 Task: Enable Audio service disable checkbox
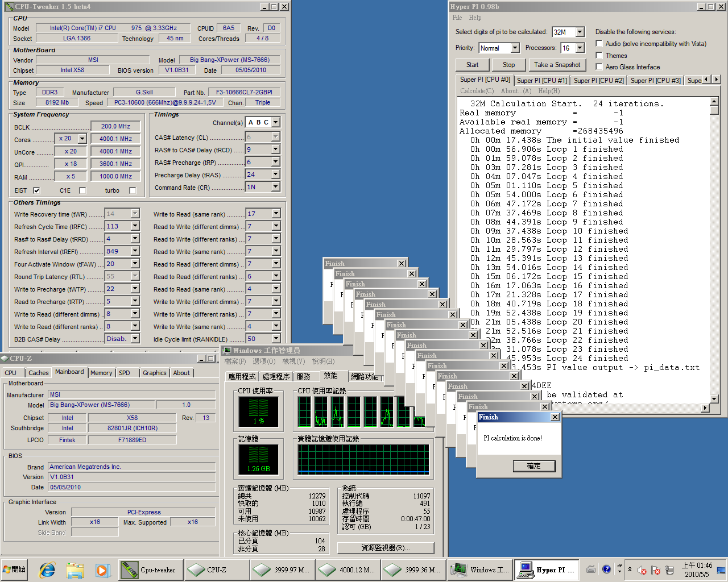[599, 44]
